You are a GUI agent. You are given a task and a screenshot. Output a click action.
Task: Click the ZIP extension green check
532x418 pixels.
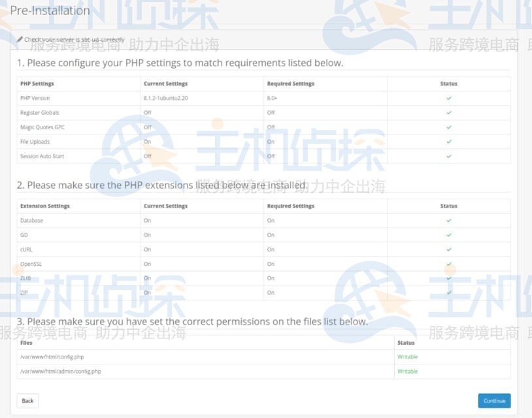(x=448, y=293)
